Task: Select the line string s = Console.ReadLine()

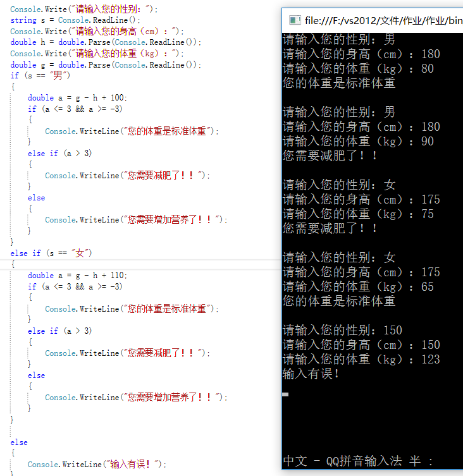Action: point(75,20)
